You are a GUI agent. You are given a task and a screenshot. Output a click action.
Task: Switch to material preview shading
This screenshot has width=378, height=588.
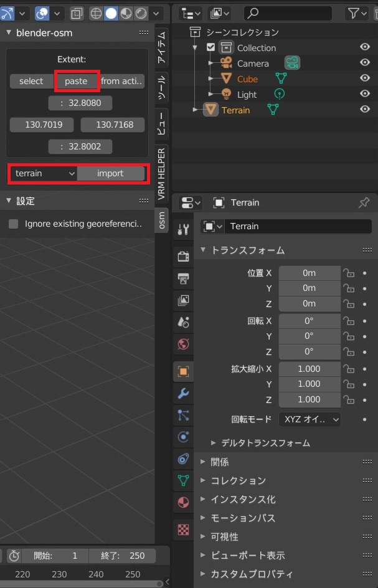pyautogui.click(x=126, y=14)
